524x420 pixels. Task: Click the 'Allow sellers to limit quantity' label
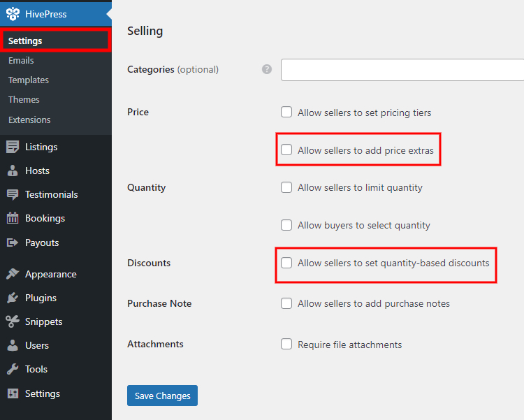click(x=360, y=187)
